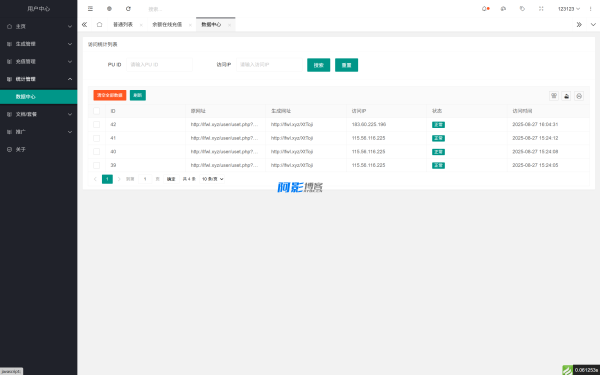Click the original URL cell in row 41
The height and width of the screenshot is (375, 600).
[x=225, y=138]
